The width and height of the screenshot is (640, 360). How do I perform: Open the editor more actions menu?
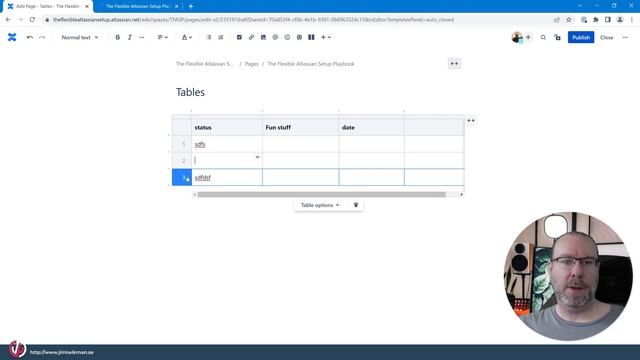[x=625, y=37]
